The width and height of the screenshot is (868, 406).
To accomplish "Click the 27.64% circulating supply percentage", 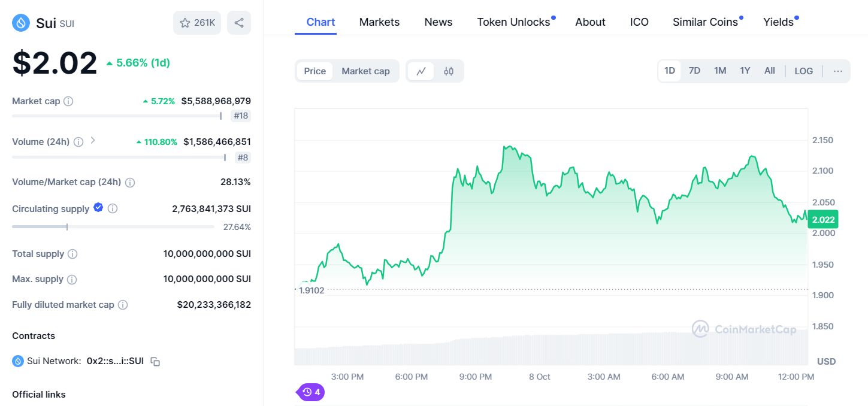I will (237, 227).
